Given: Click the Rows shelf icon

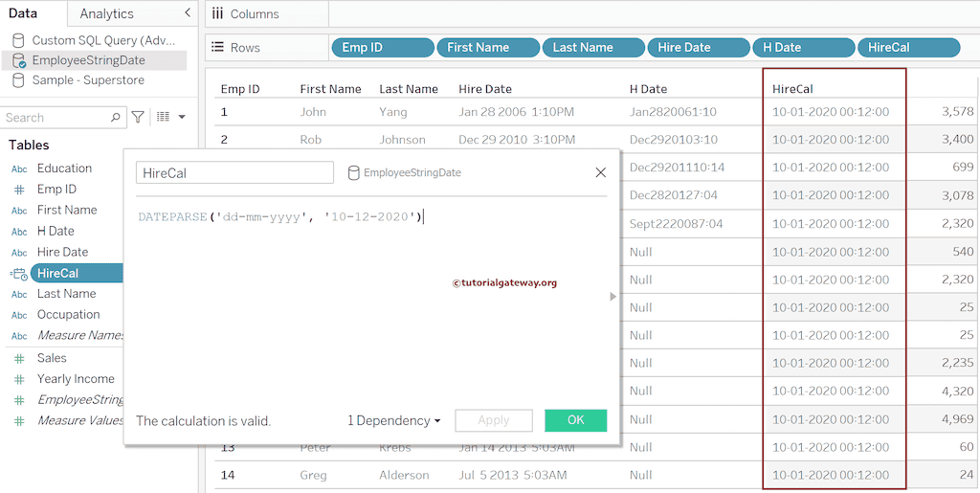Looking at the screenshot, I should 217,47.
